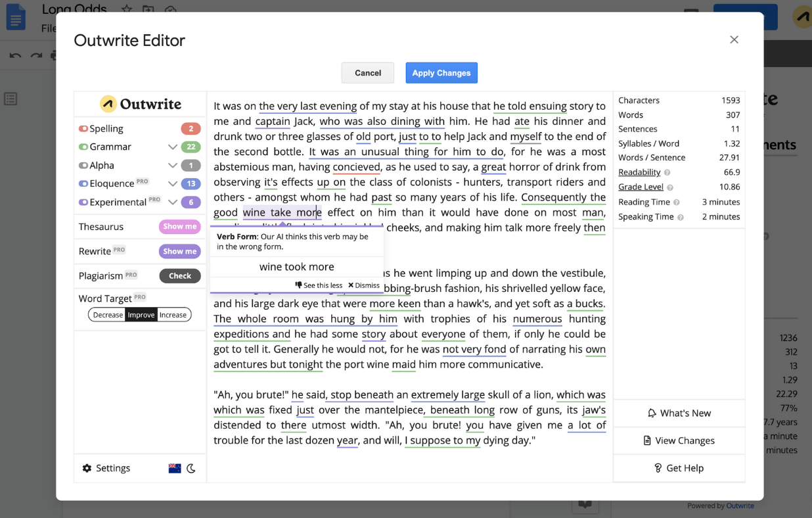
Task: Dismiss the Verb Form suggestion
Action: pyautogui.click(x=364, y=285)
